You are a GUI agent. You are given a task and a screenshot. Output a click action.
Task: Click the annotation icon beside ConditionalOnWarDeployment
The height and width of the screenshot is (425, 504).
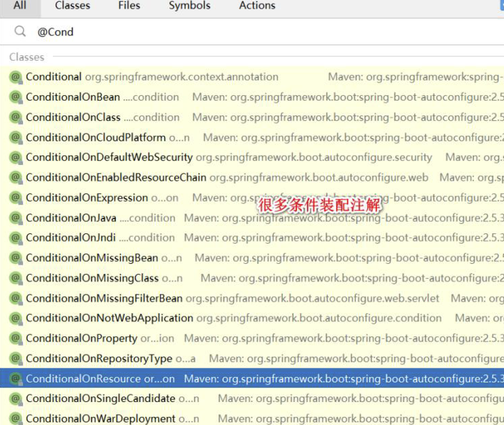(15, 418)
